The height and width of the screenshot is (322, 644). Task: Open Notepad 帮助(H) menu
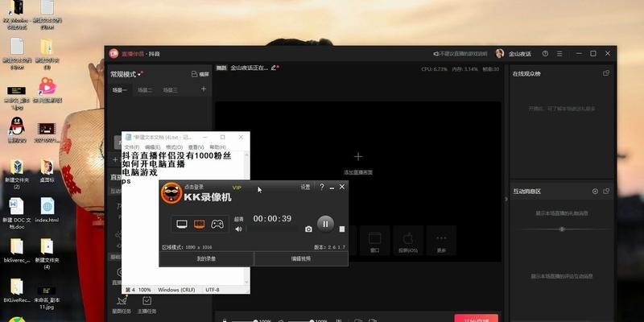click(x=217, y=147)
